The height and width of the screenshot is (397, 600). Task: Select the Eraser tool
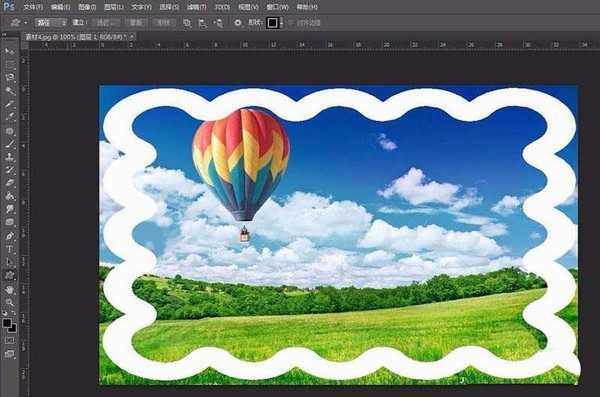coord(10,183)
